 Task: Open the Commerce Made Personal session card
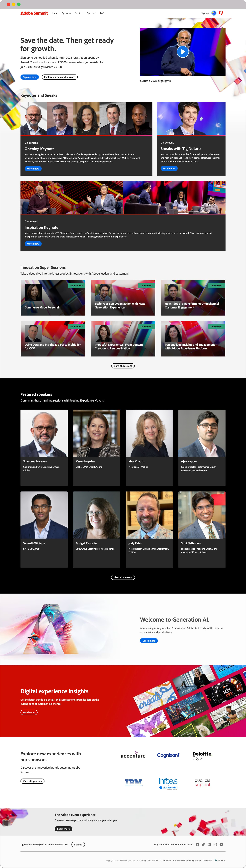pos(53,298)
